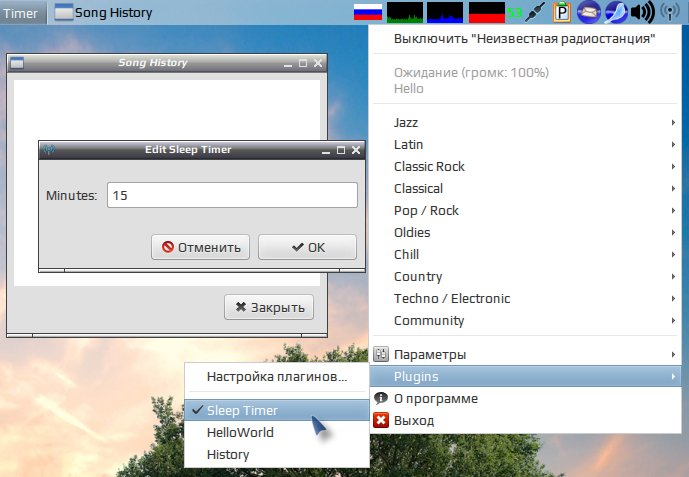Open the green CPU usage monitor graph
Viewport: 689px width, 477px height.
coord(405,12)
